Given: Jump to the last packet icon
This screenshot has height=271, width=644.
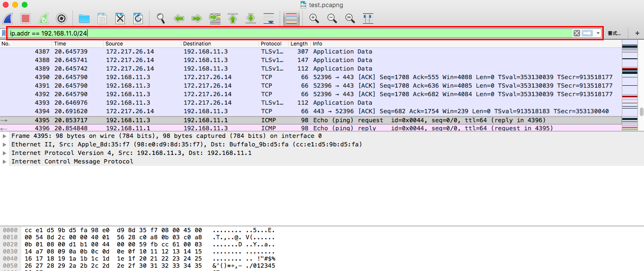Looking at the screenshot, I should pos(251,18).
